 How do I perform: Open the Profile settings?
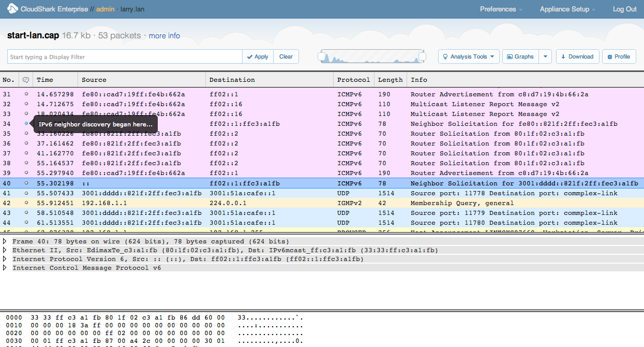[x=619, y=56]
